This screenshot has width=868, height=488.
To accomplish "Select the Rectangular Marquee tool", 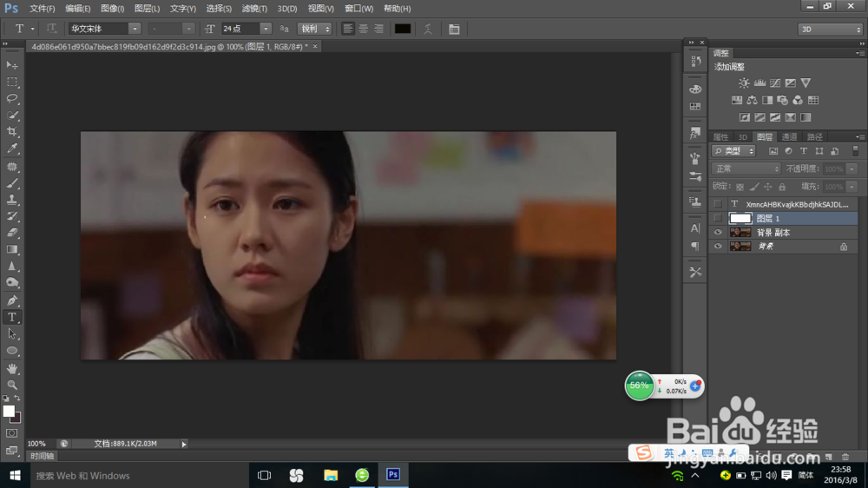I will point(12,82).
